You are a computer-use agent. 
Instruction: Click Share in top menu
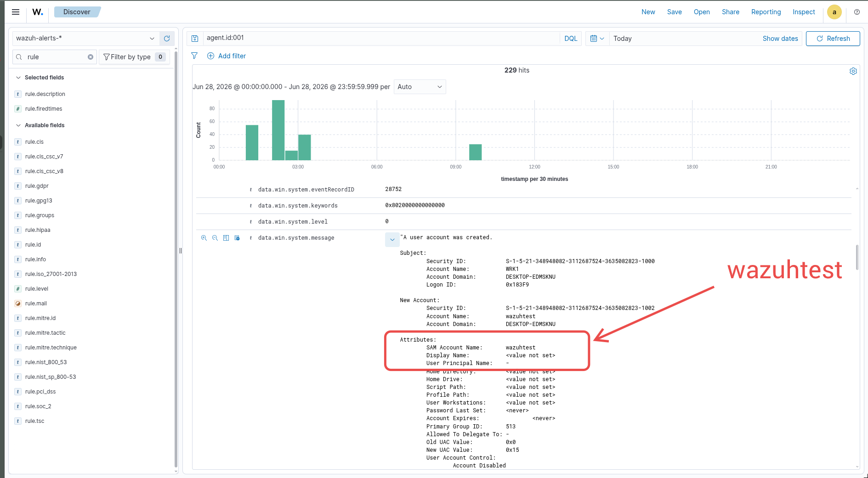[731, 12]
